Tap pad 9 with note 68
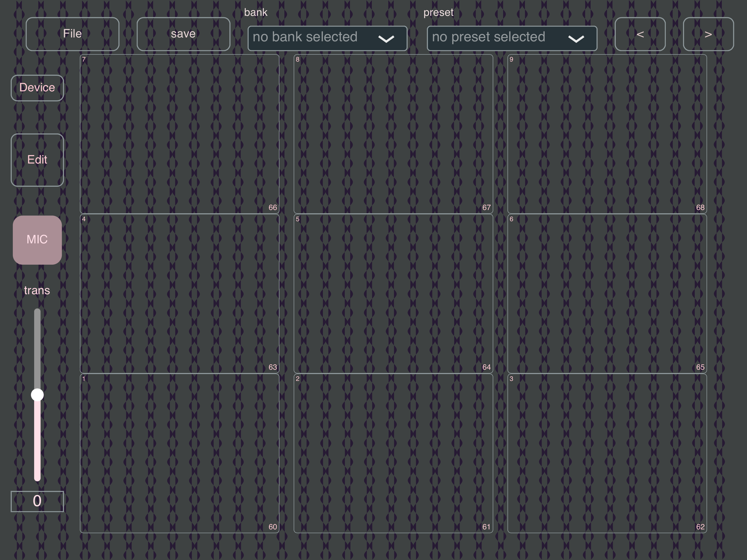Image resolution: width=747 pixels, height=560 pixels. pyautogui.click(x=607, y=134)
